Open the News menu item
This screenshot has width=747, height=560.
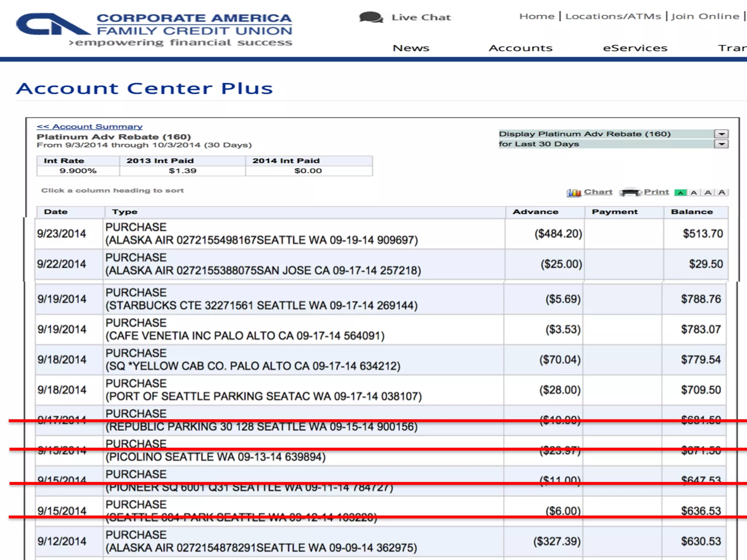411,48
